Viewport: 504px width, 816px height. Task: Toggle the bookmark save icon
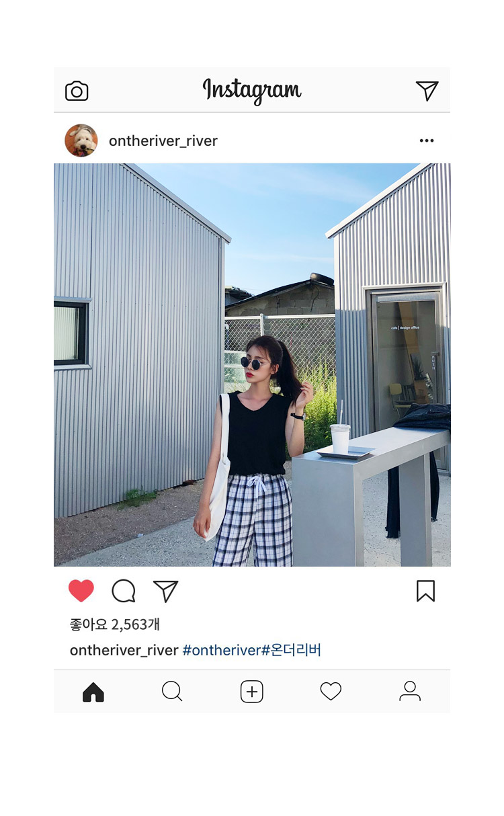(x=425, y=591)
